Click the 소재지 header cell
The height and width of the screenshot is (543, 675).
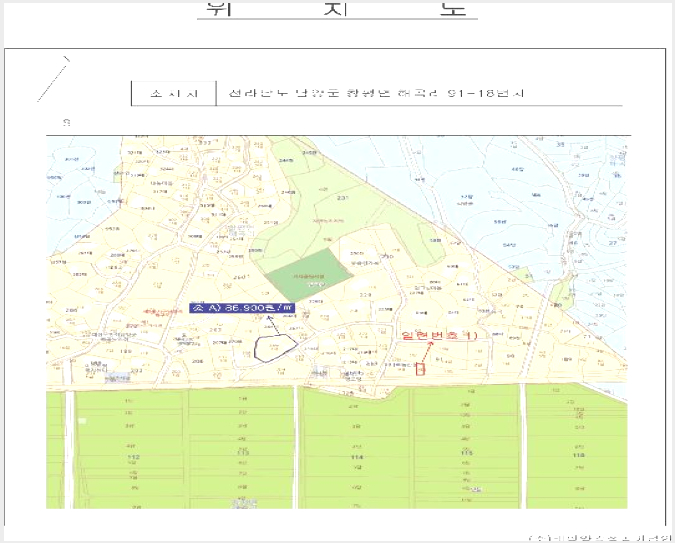173,93
